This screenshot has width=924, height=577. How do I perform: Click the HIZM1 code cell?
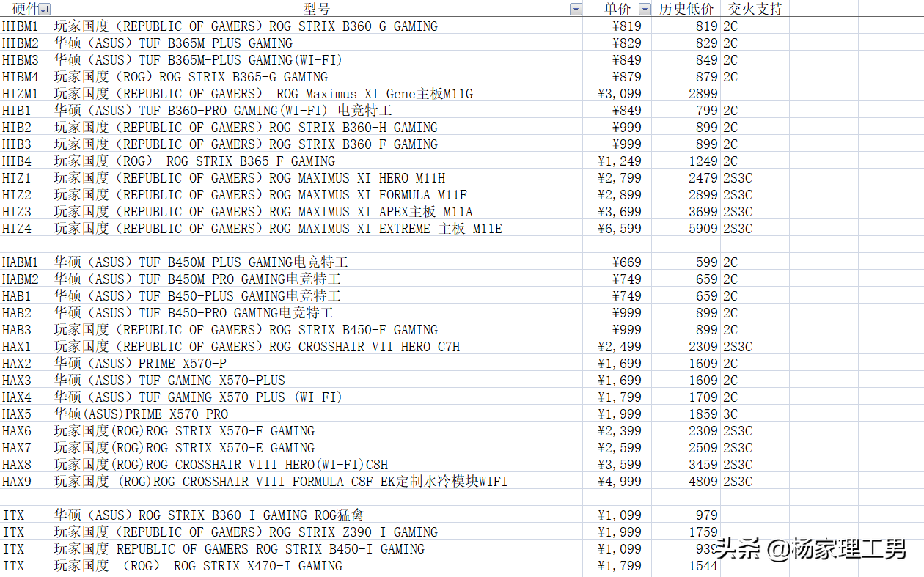pyautogui.click(x=26, y=94)
